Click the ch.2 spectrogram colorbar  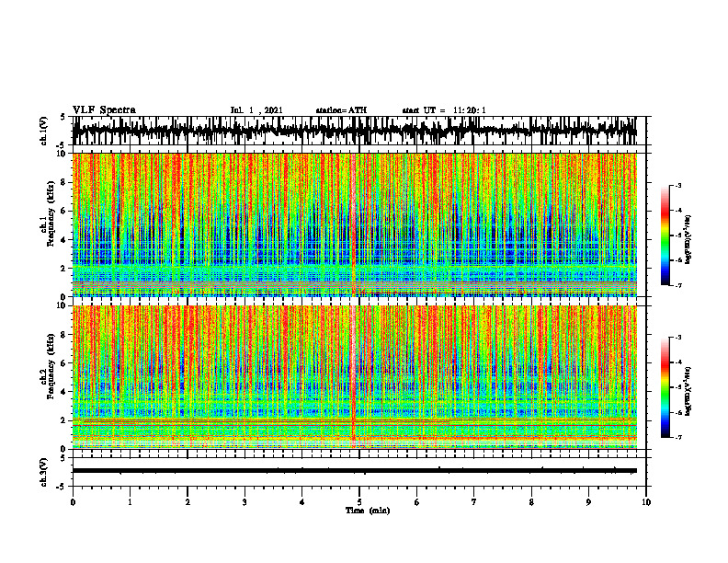[x=665, y=387]
